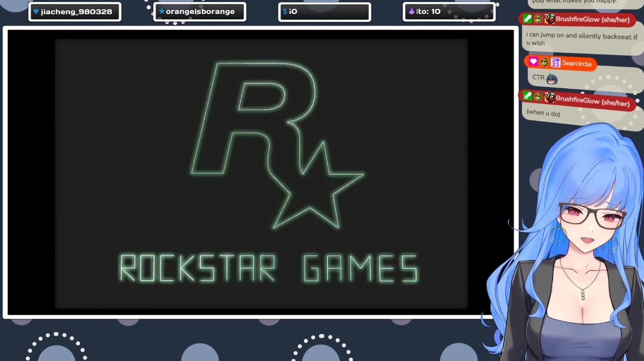Click the round face badge above the backseat message
The image size is (644, 361).
click(538, 19)
